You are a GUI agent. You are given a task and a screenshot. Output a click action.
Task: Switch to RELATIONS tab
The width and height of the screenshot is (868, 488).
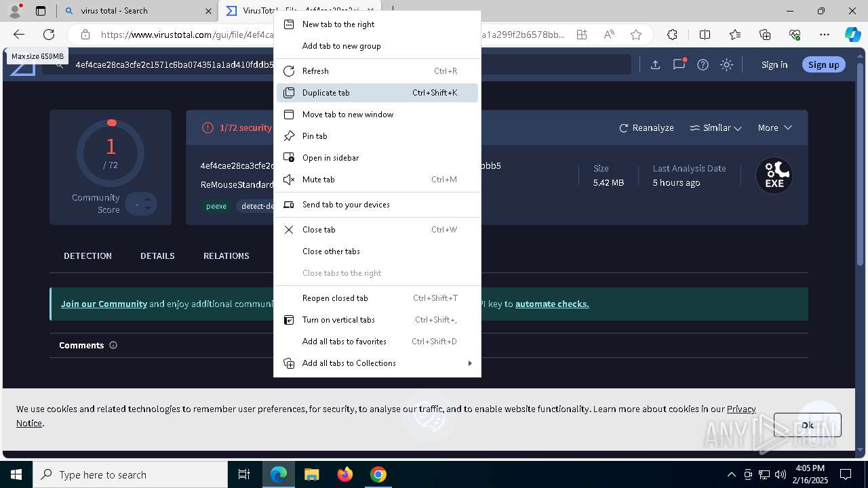pyautogui.click(x=226, y=256)
